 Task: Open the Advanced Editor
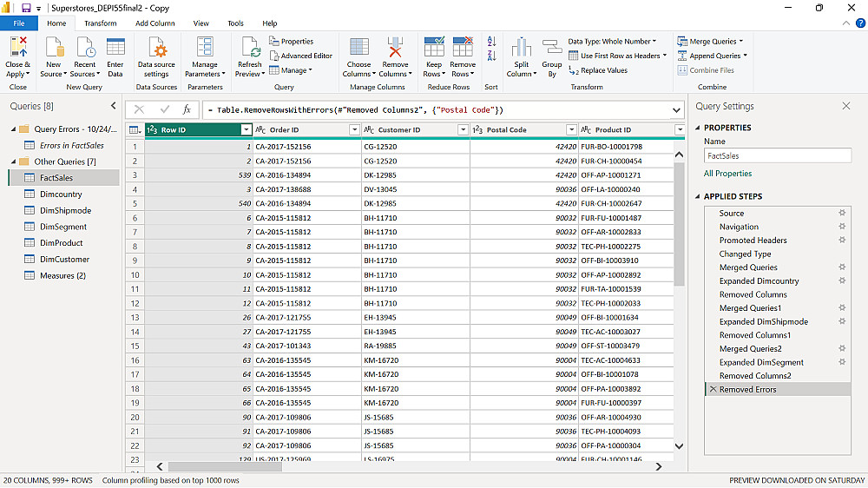tap(301, 56)
